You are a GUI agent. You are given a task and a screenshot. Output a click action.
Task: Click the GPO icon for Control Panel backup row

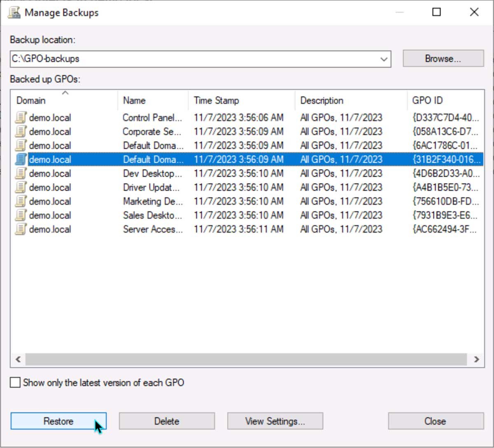coord(20,118)
